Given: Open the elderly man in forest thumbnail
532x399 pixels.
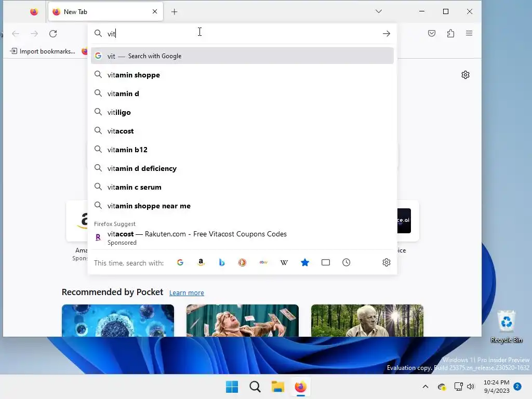Looking at the screenshot, I should (367, 321).
